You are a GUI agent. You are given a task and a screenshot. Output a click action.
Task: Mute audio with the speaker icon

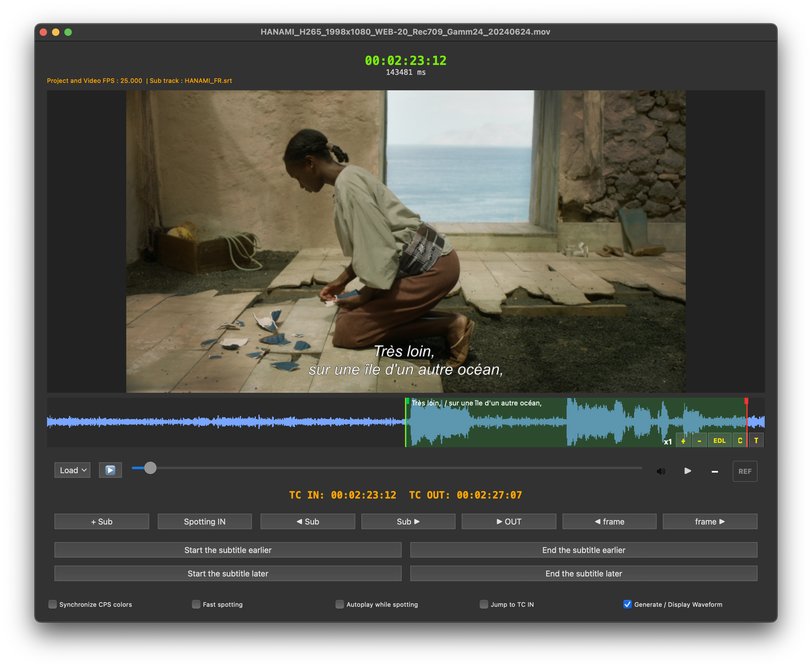[661, 471]
